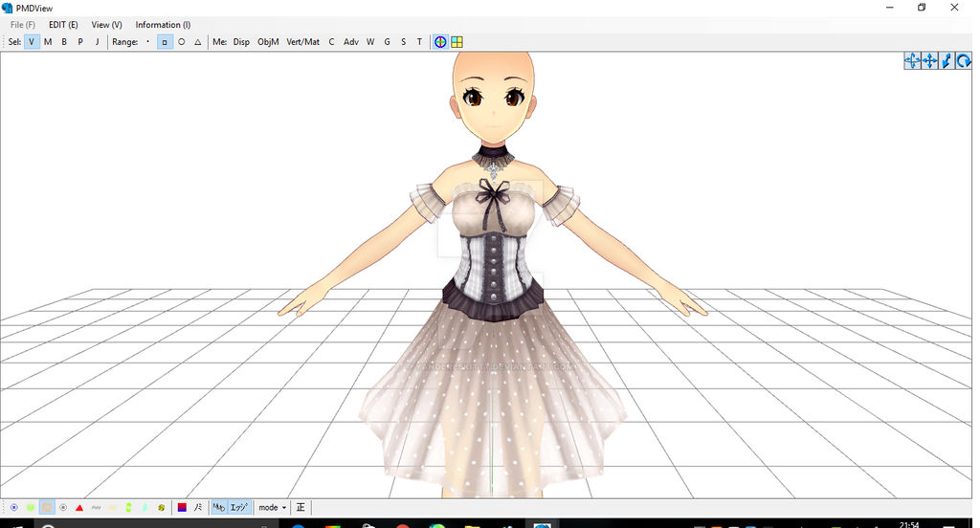Toggle joint selection J button
The width and height of the screenshot is (980, 528).
click(97, 42)
